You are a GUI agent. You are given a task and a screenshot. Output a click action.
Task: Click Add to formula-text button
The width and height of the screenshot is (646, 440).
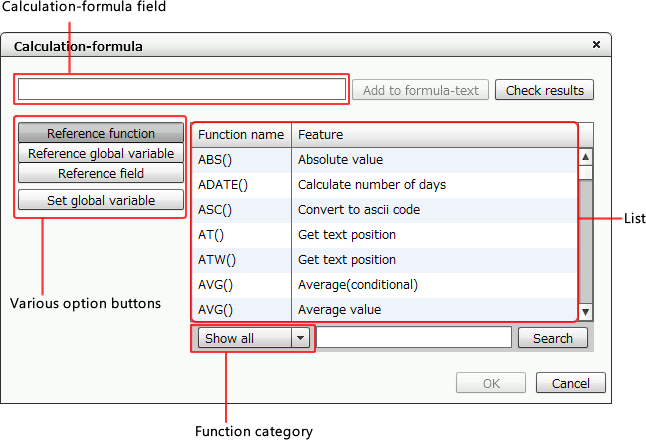[421, 90]
